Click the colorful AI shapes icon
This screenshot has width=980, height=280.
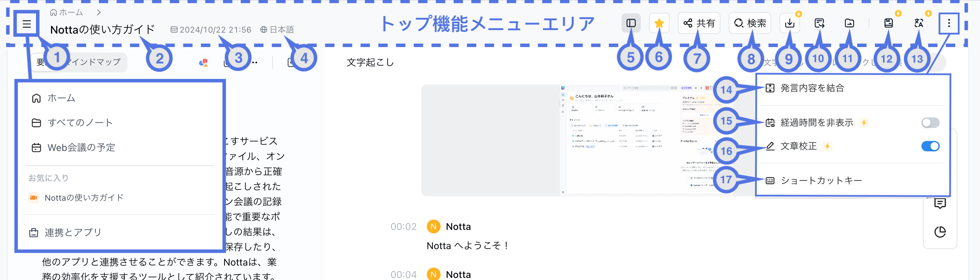pyautogui.click(x=204, y=63)
